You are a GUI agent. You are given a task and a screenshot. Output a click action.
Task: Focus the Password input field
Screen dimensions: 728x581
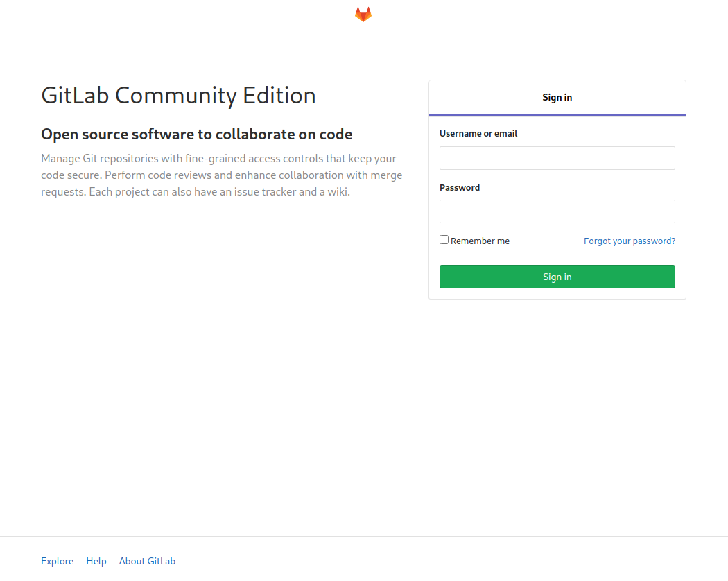(557, 211)
